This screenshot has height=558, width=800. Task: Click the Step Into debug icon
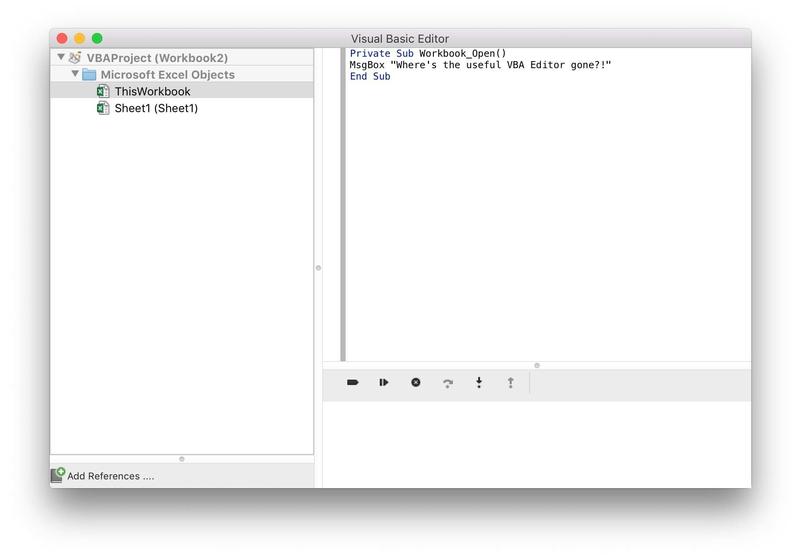[x=479, y=383]
